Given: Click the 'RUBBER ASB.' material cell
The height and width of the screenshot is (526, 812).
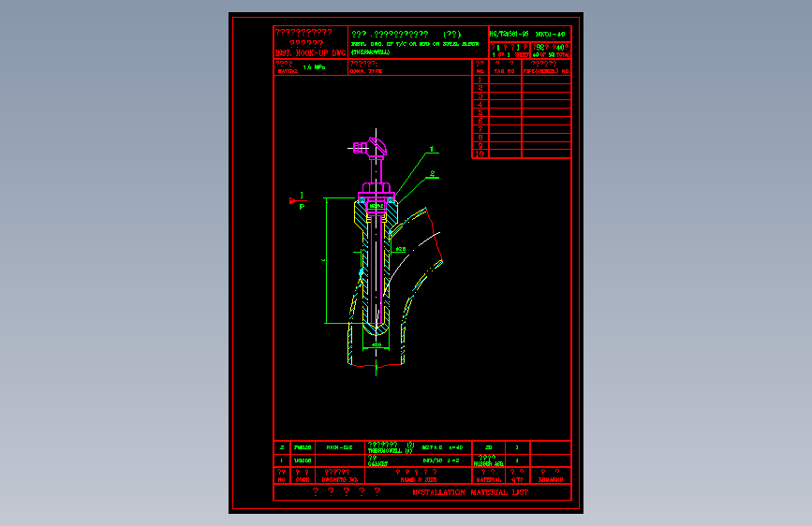Looking at the screenshot, I should [x=488, y=464].
